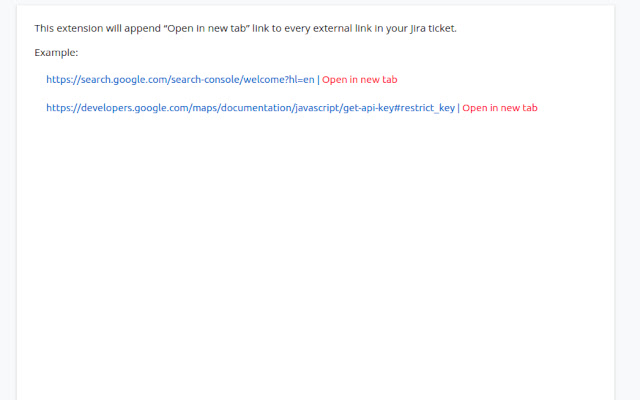The width and height of the screenshot is (640, 400).
Task: Click the word "ticket." ending the description
Action: (442, 28)
